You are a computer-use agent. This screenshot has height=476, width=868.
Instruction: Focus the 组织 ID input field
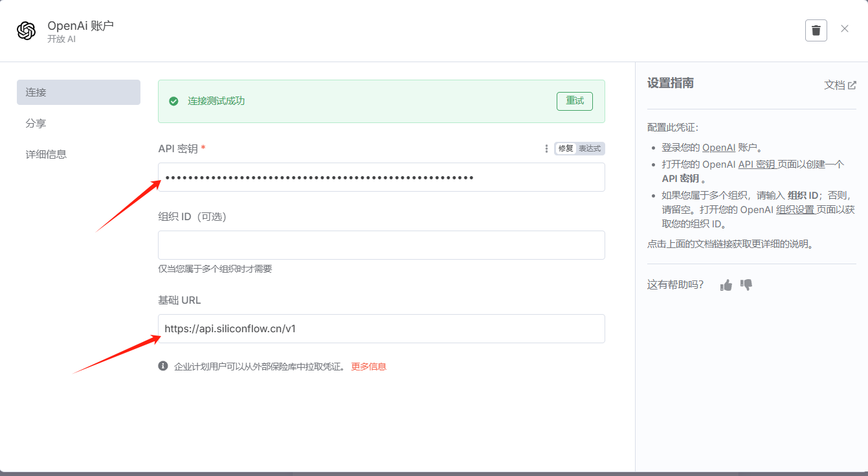click(381, 245)
